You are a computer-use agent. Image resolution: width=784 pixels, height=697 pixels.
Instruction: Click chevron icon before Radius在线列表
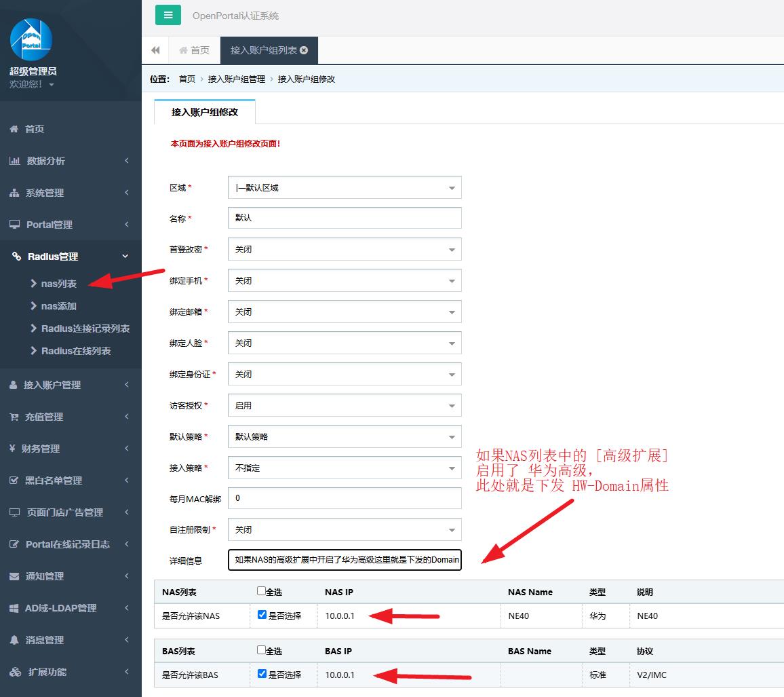coord(33,351)
